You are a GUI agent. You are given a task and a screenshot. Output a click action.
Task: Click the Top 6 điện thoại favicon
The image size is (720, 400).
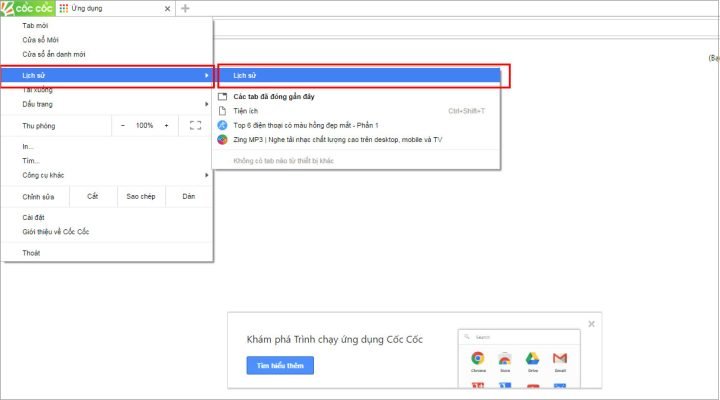coord(222,125)
